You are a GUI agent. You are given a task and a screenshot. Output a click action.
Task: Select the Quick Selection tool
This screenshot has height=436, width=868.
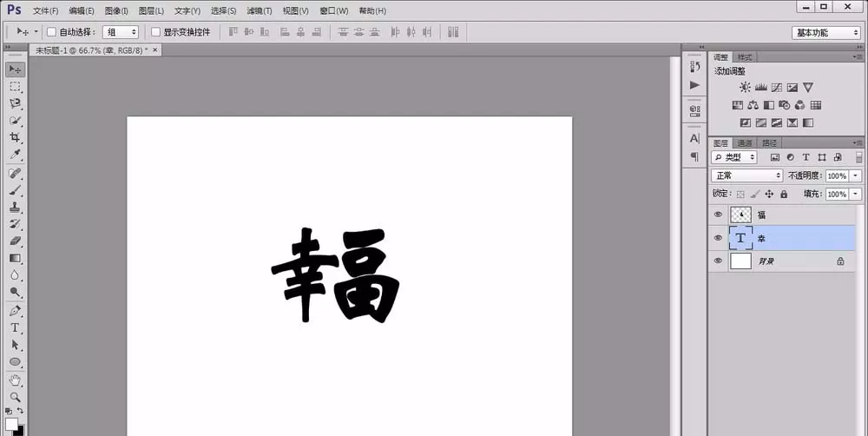15,120
